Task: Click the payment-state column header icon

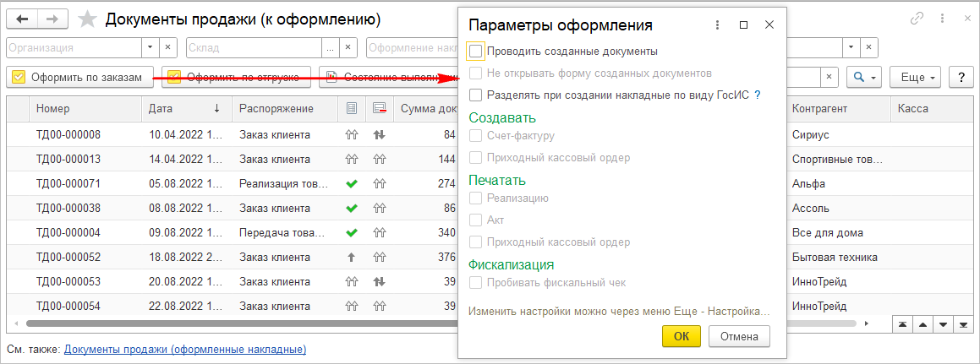Action: click(x=379, y=109)
